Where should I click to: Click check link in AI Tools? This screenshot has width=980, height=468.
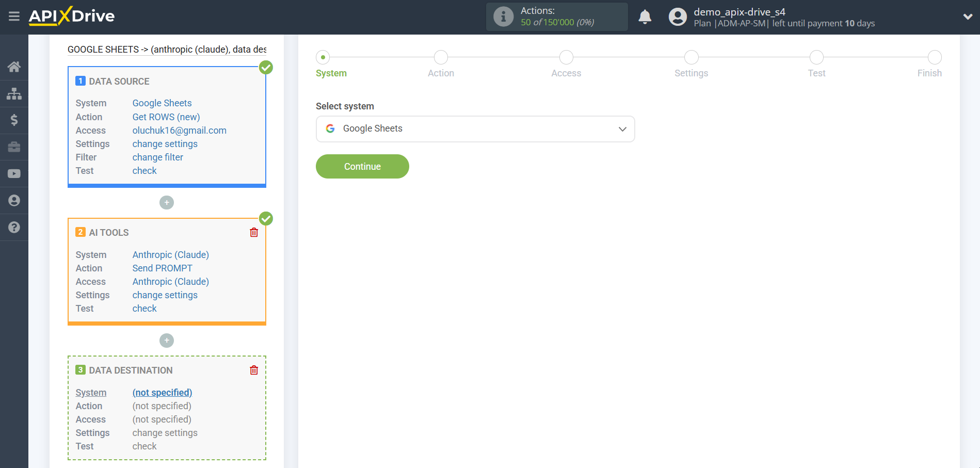144,309
